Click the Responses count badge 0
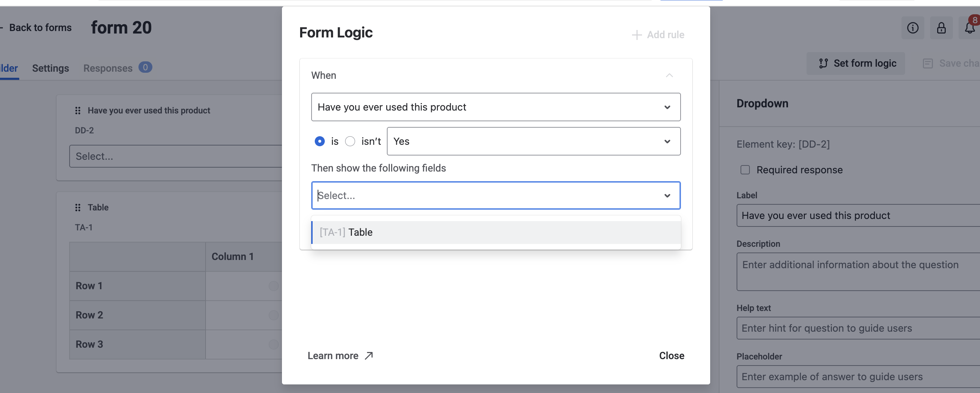980x393 pixels. (x=145, y=67)
